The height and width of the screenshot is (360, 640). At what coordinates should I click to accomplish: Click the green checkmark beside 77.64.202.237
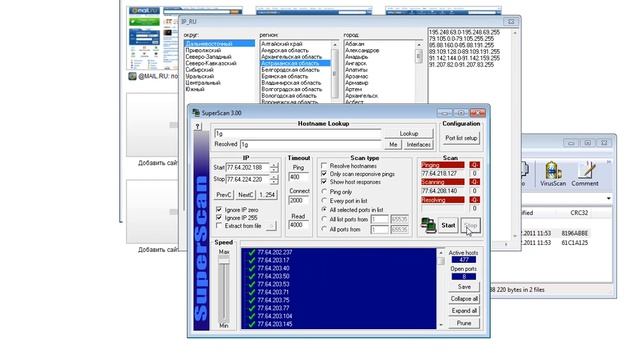click(x=251, y=252)
